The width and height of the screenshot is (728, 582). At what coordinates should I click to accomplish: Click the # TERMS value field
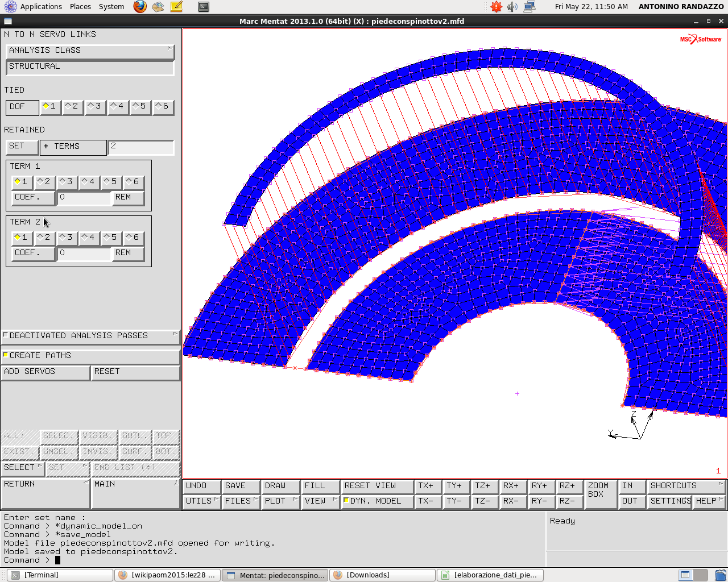click(141, 147)
